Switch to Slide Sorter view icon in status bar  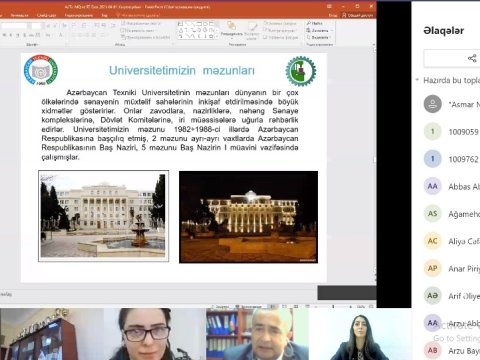tap(284, 306)
